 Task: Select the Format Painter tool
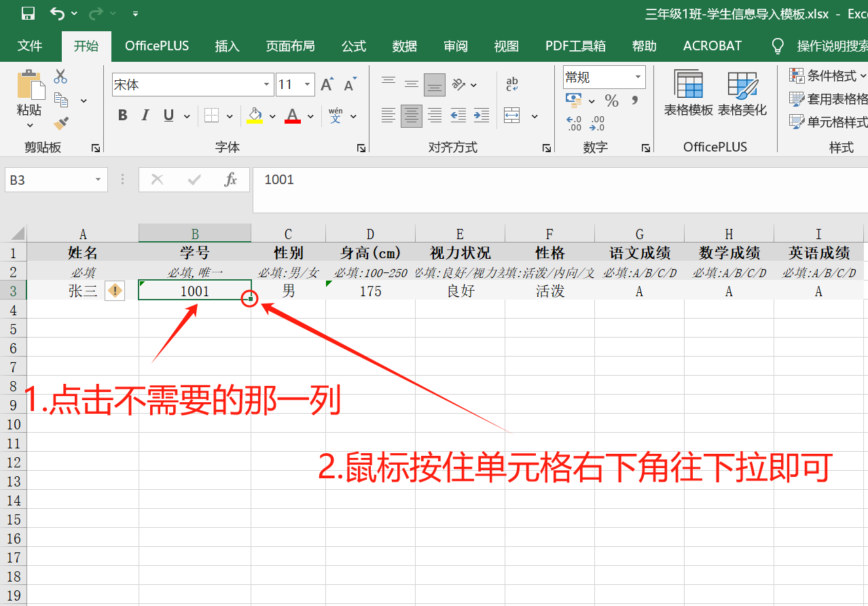click(x=60, y=122)
